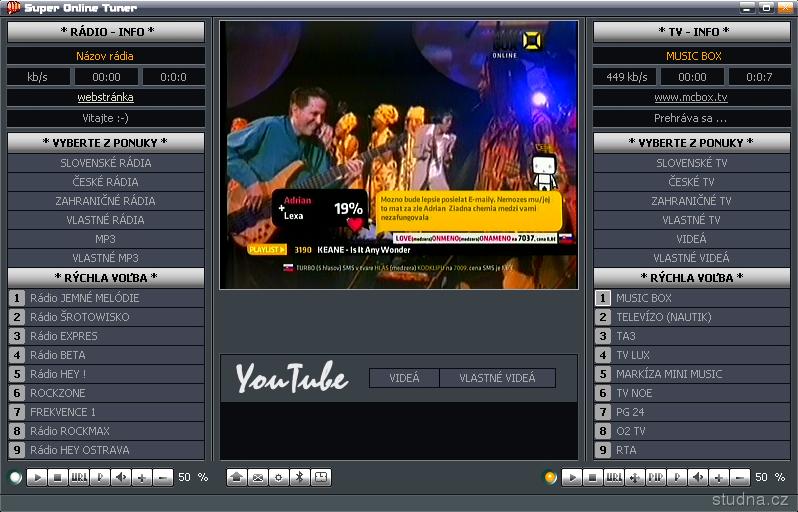Select quick dial Rádio BETA
The width and height of the screenshot is (798, 512).
(x=106, y=355)
